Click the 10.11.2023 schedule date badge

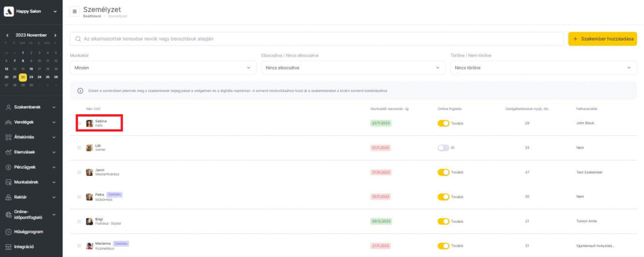coord(381,197)
